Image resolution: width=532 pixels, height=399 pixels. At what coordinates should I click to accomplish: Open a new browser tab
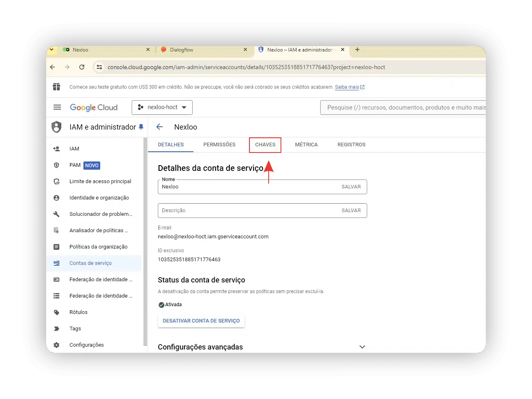357,49
